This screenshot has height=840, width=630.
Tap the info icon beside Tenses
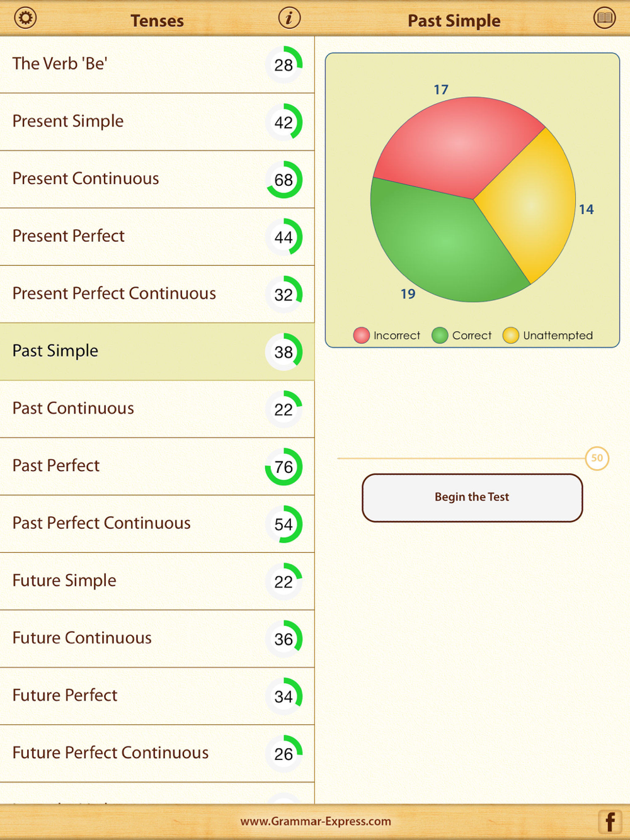coord(289,18)
